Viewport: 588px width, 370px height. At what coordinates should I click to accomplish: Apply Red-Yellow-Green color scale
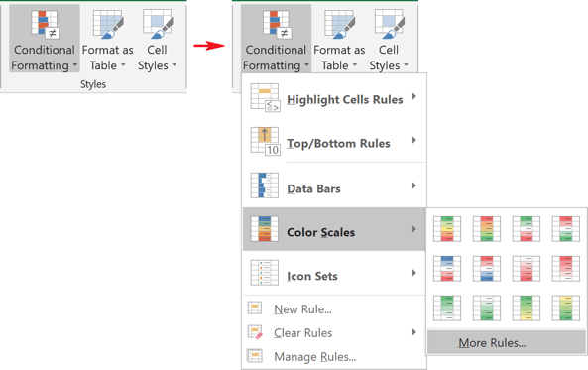pyautogui.click(x=487, y=229)
